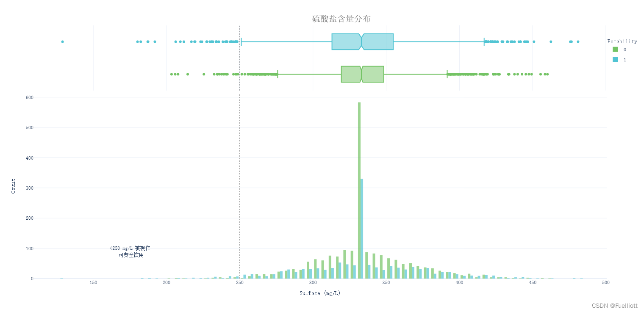Viewport: 644px width, 312px height.
Task: Click the Potability legend title
Action: coord(622,41)
